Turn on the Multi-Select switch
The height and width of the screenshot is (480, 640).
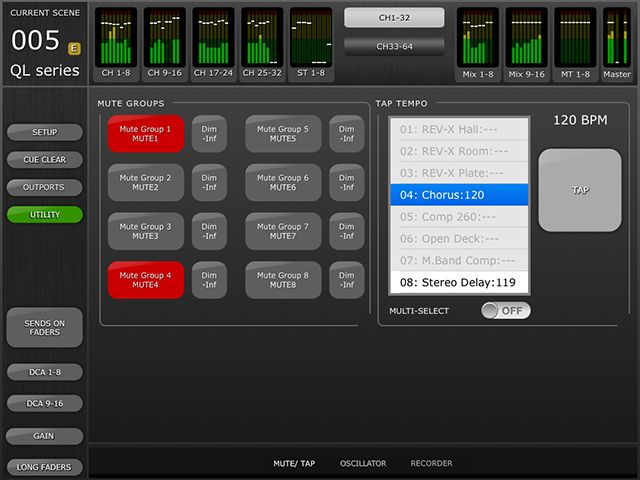click(x=505, y=311)
